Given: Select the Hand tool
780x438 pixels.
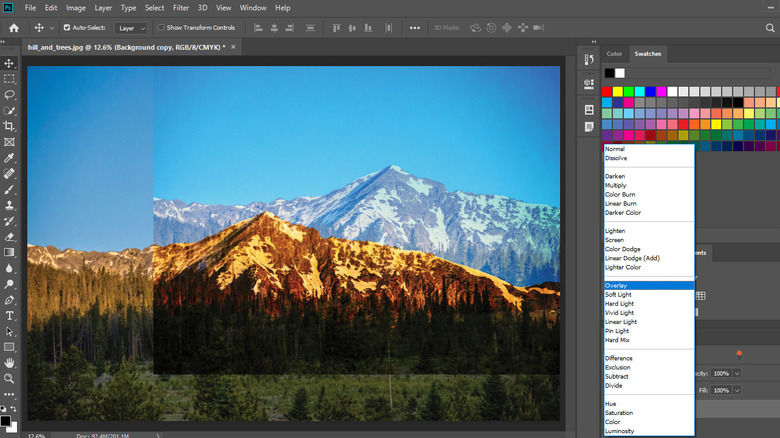Looking at the screenshot, I should (x=10, y=362).
